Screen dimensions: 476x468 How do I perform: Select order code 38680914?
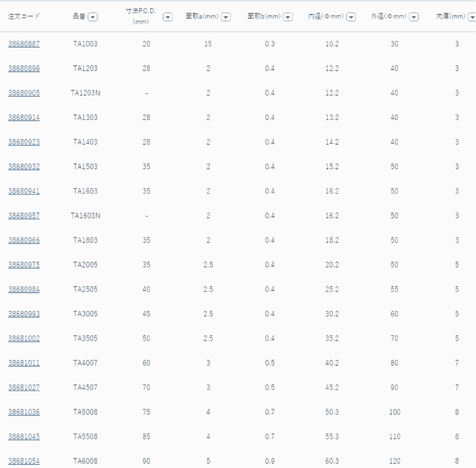coord(24,118)
